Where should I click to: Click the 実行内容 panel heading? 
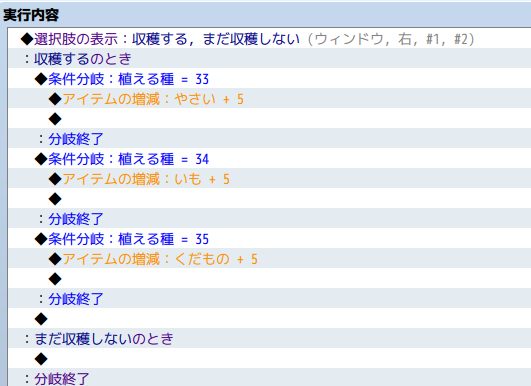tap(31, 15)
